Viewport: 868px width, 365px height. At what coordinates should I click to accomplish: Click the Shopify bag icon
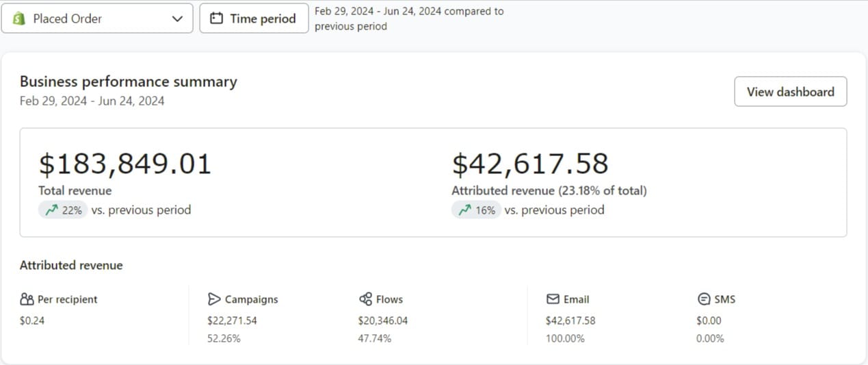click(x=19, y=18)
